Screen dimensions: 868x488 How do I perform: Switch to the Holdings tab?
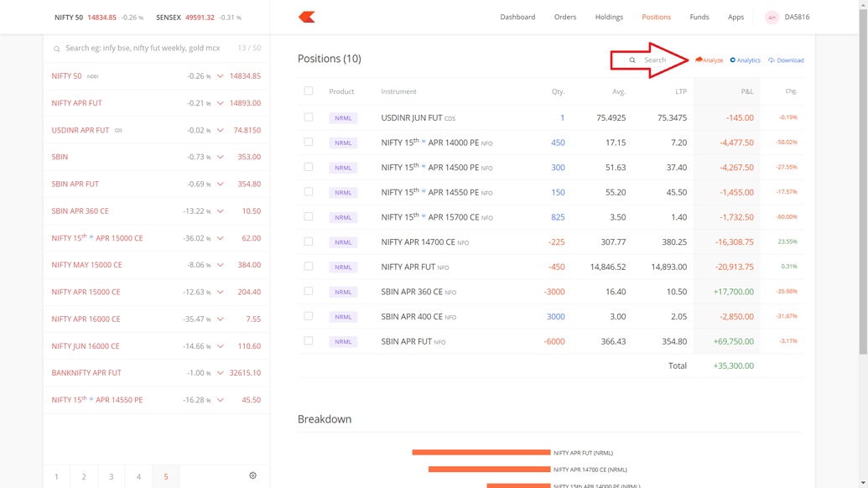coord(609,16)
